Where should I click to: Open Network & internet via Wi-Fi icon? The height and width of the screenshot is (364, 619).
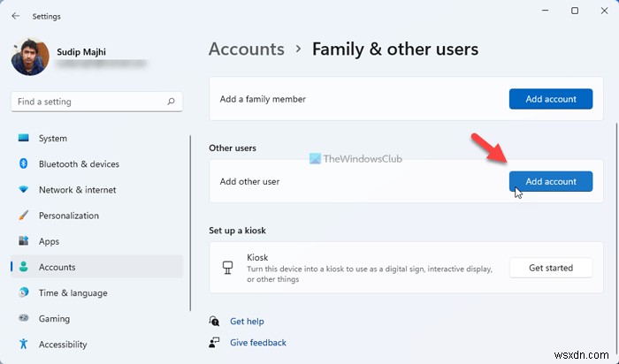coord(23,190)
